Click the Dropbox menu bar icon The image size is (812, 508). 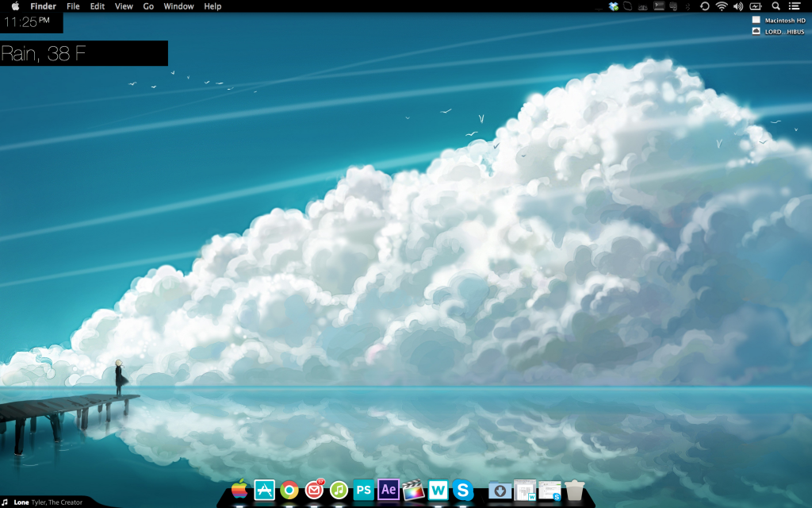click(x=614, y=6)
